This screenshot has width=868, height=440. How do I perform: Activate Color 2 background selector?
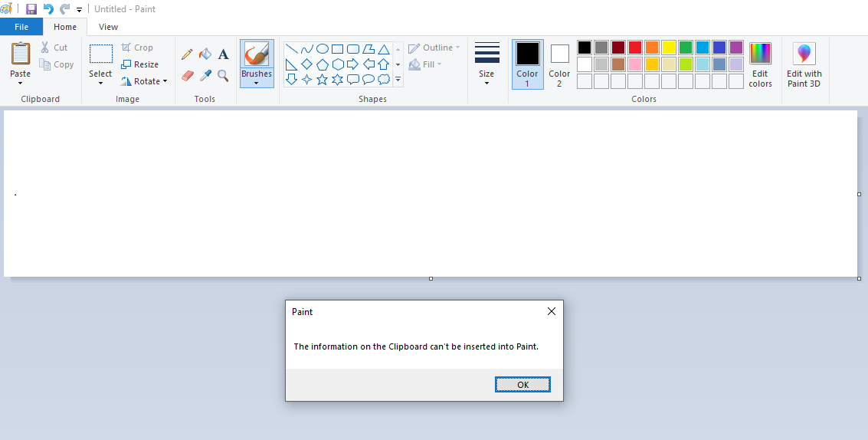click(x=559, y=64)
